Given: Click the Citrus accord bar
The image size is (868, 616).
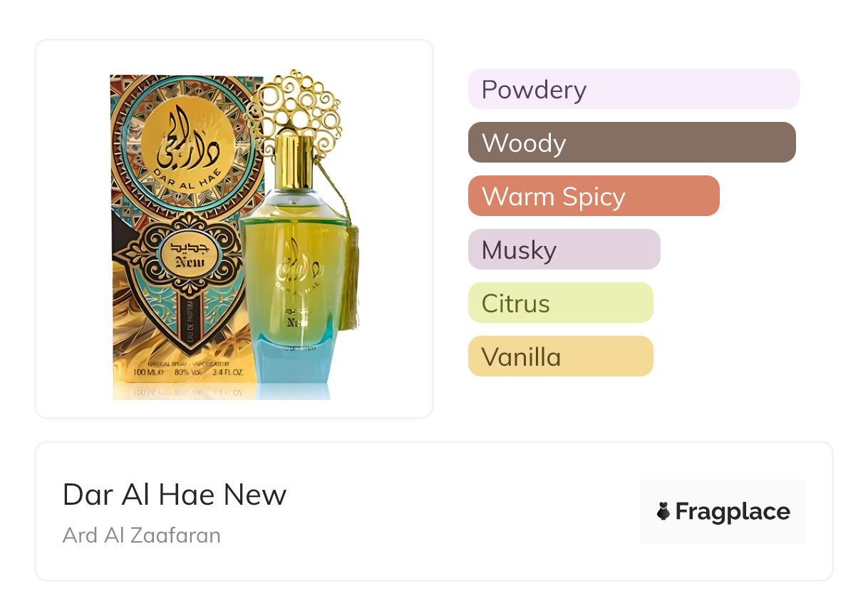Looking at the screenshot, I should click(x=560, y=303).
